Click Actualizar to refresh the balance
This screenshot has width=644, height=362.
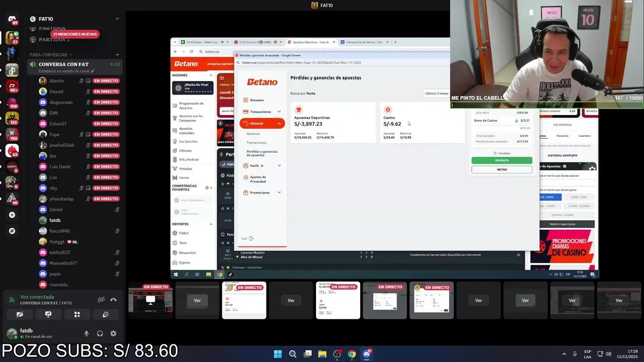click(502, 153)
